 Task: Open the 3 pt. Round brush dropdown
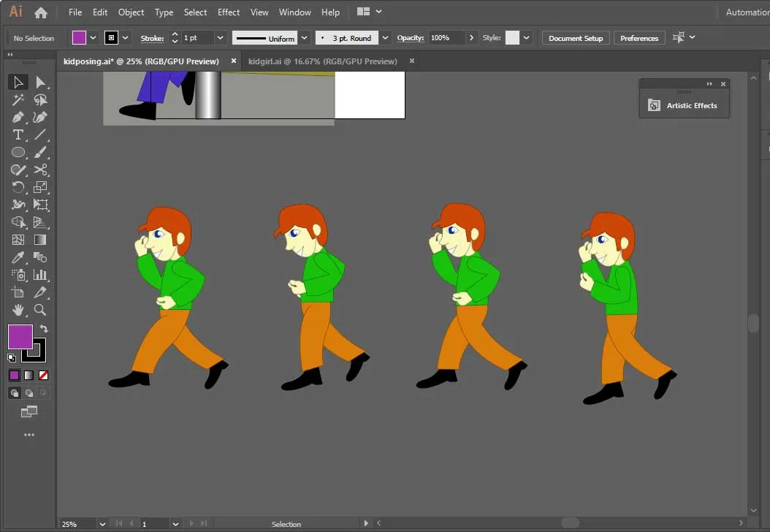pyautogui.click(x=386, y=38)
